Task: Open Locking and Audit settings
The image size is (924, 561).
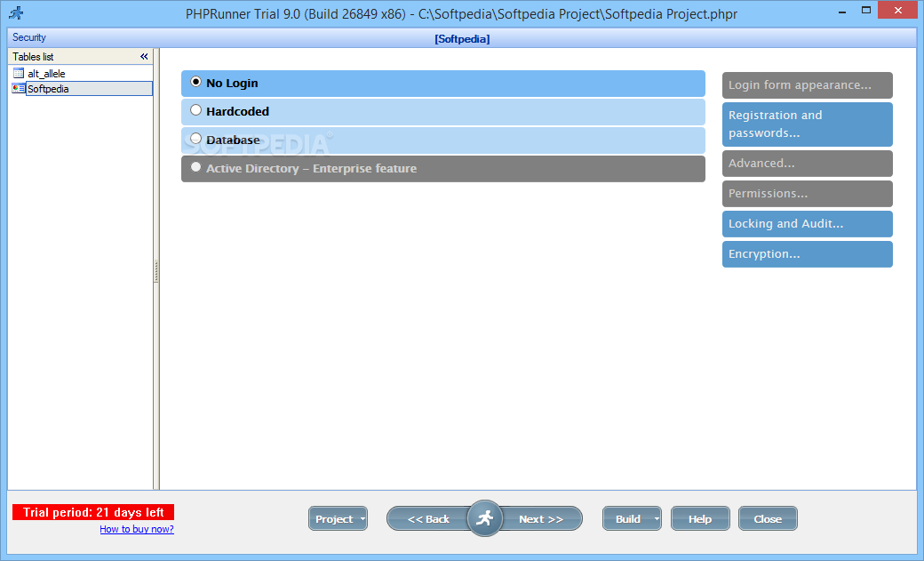Action: [x=808, y=223]
